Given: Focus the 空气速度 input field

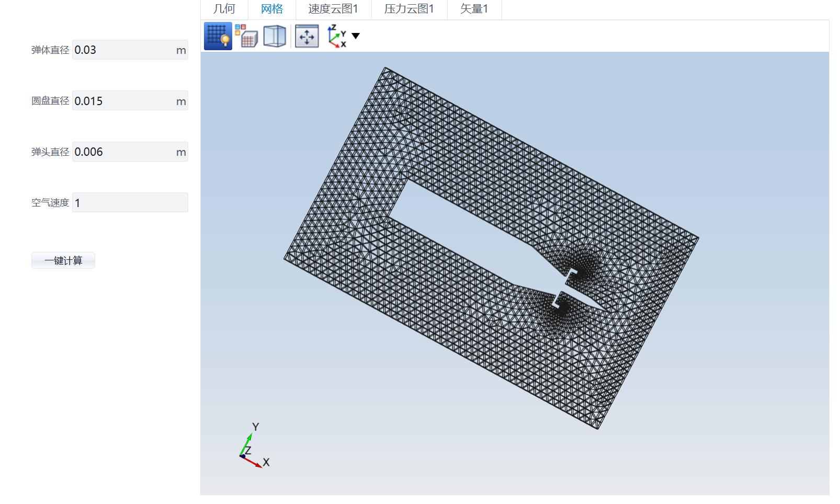Looking at the screenshot, I should [x=130, y=202].
